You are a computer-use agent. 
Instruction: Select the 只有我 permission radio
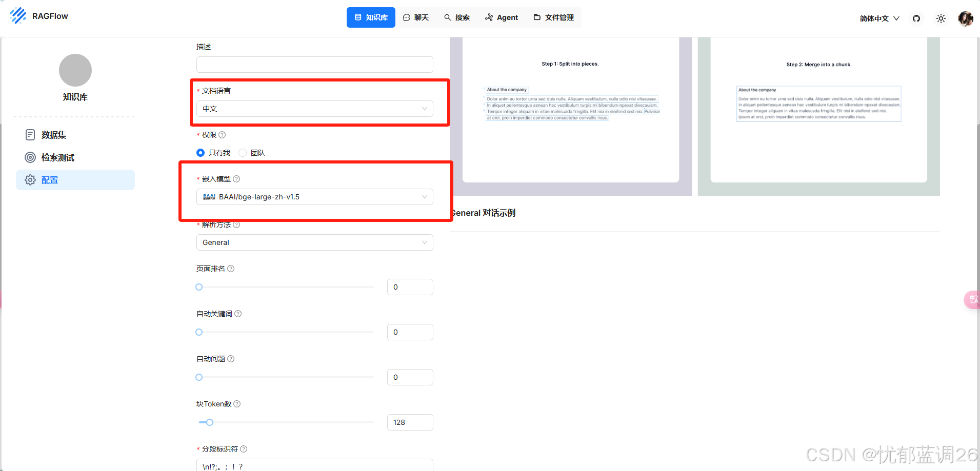tap(201, 153)
